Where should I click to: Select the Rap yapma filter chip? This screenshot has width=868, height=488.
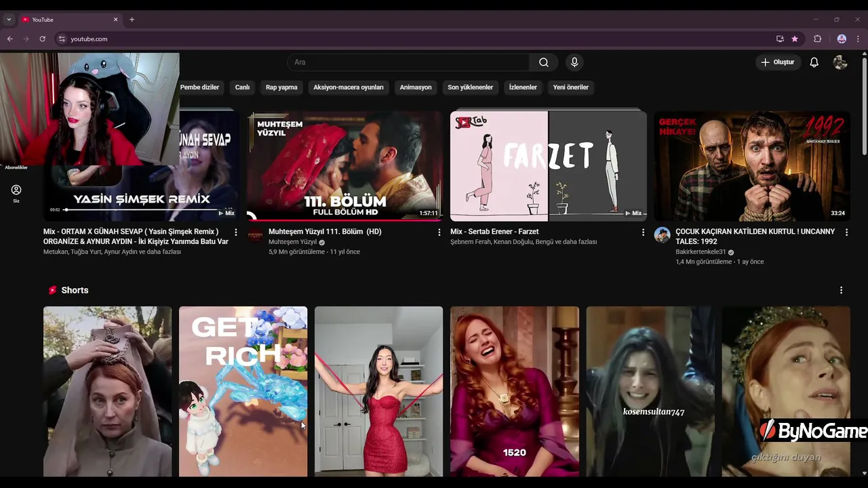click(281, 87)
